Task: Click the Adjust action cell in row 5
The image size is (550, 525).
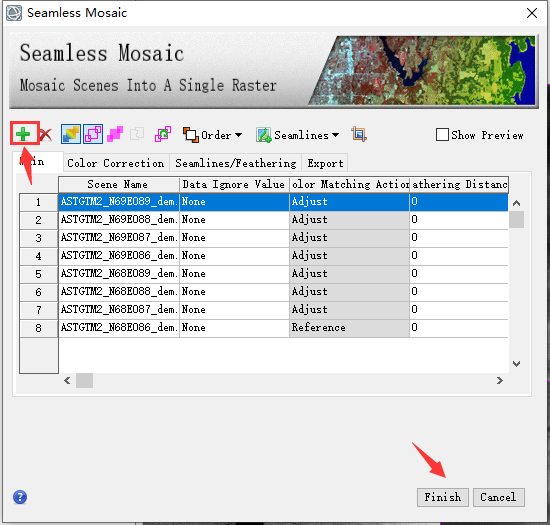Action: (349, 274)
